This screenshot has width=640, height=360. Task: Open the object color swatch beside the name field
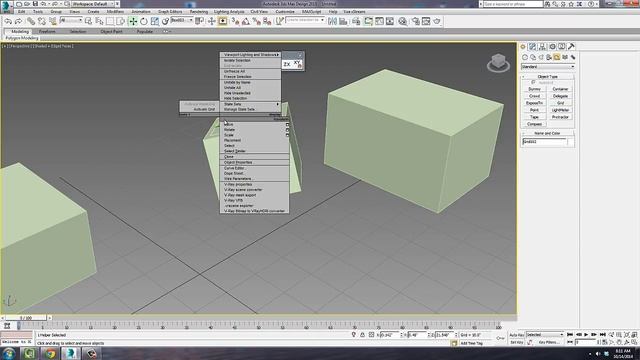click(571, 142)
